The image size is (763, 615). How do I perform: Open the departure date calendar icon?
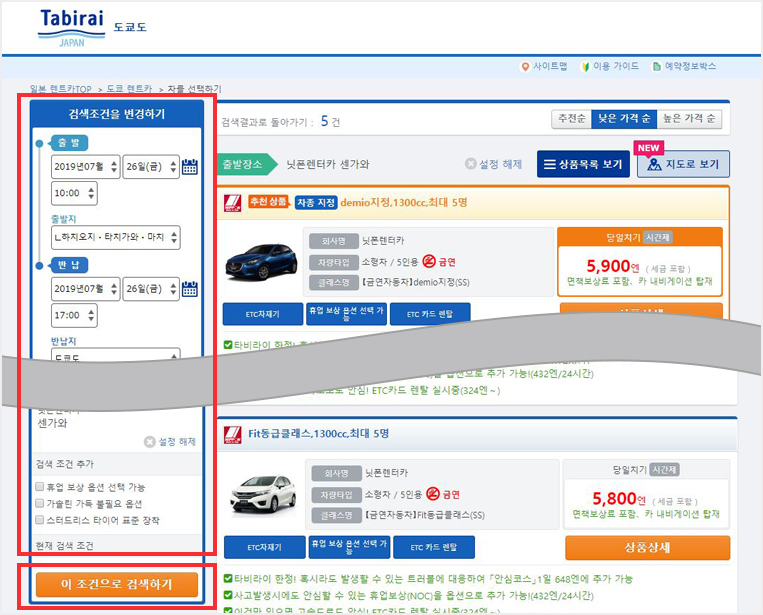pos(190,167)
